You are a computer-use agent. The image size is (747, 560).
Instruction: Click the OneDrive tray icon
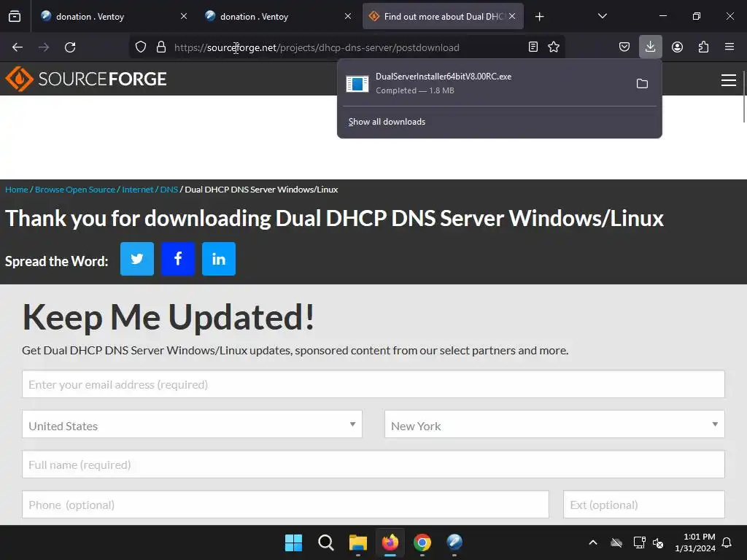[616, 542]
